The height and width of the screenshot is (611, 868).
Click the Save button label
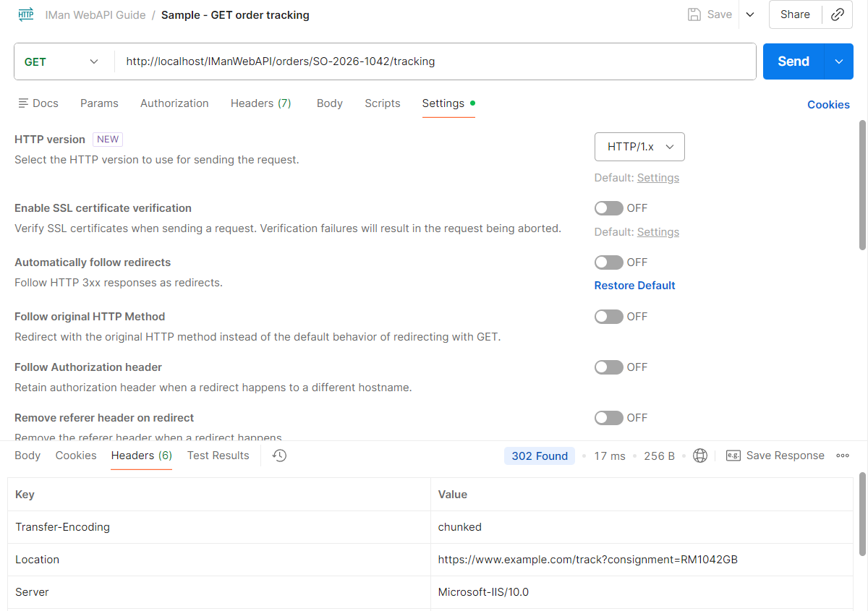720,14
